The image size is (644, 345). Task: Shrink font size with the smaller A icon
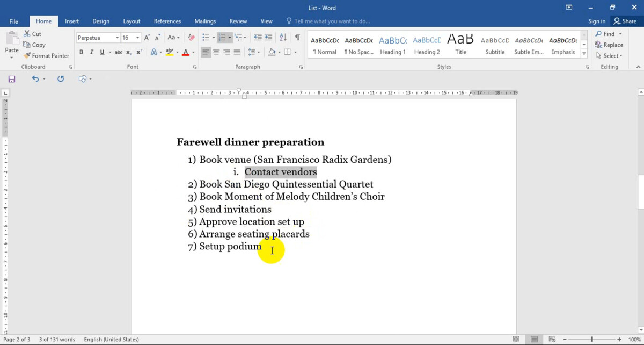[158, 38]
